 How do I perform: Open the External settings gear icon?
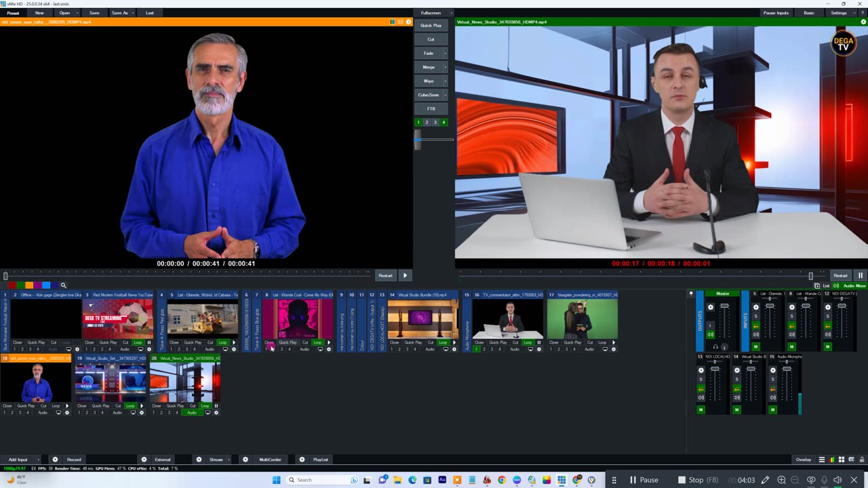tap(144, 460)
